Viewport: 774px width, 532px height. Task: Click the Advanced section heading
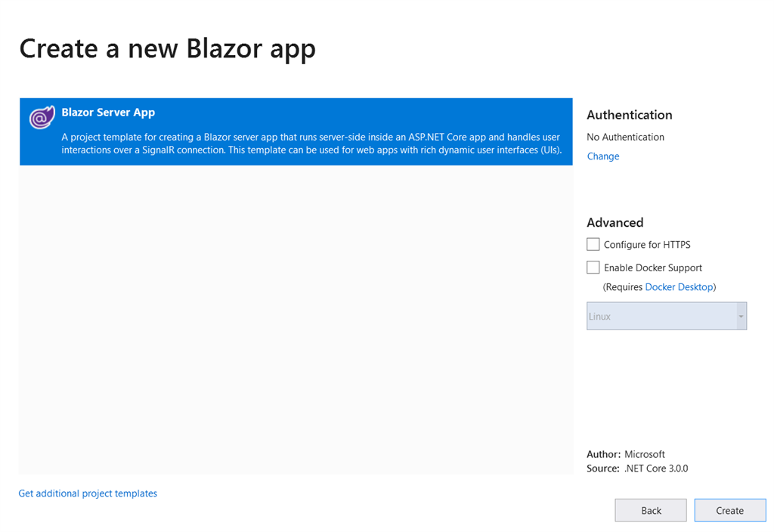click(x=615, y=223)
